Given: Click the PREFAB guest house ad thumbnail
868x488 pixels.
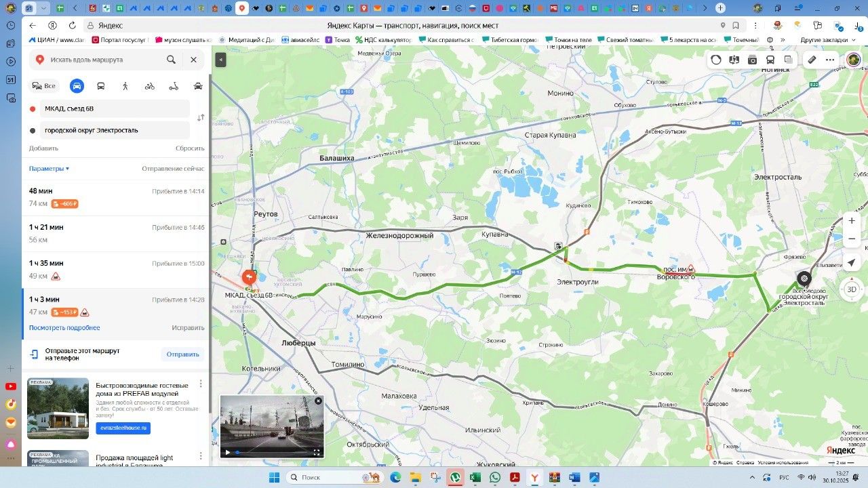Looking at the screenshot, I should [x=58, y=408].
